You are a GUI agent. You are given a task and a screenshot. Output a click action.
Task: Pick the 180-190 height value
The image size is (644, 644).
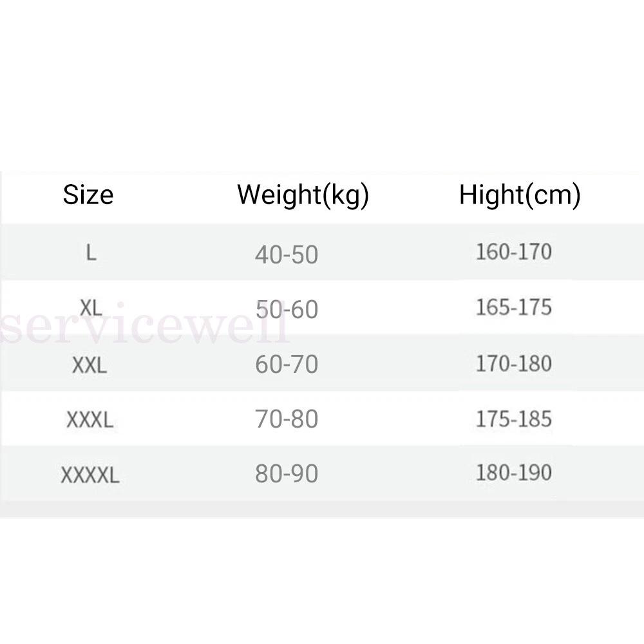tap(513, 473)
